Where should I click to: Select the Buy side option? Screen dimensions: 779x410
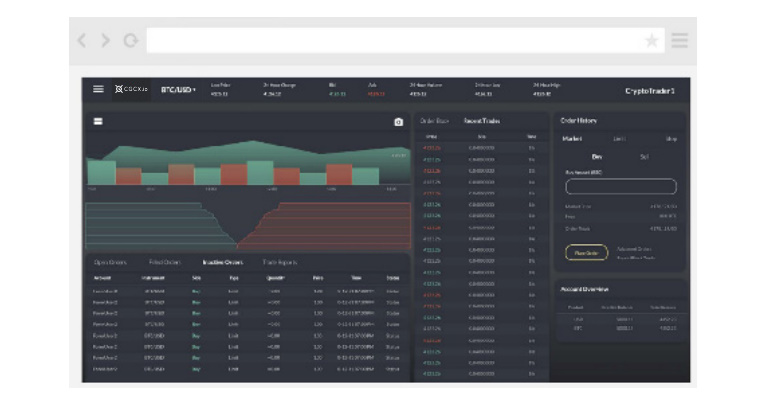(597, 157)
